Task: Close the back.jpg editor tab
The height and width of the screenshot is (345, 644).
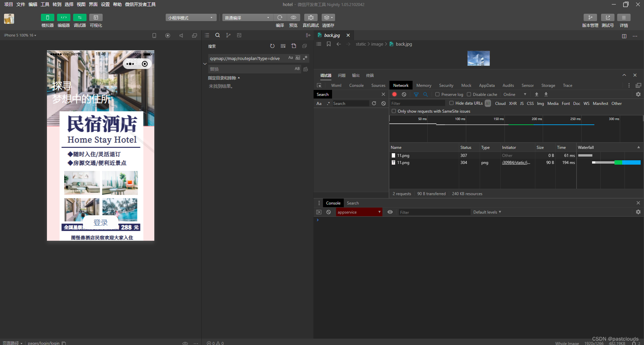Action: tap(348, 35)
